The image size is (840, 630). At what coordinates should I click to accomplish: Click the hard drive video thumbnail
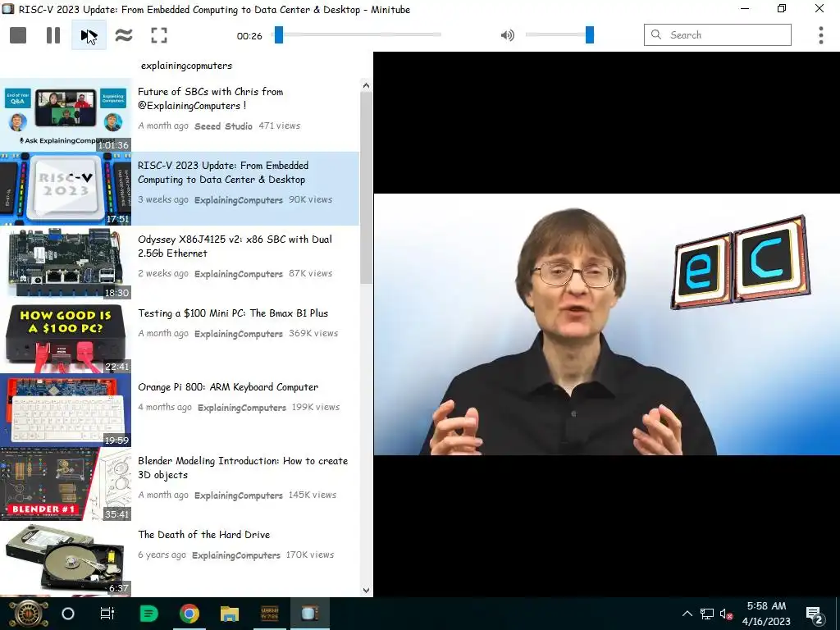[66, 558]
